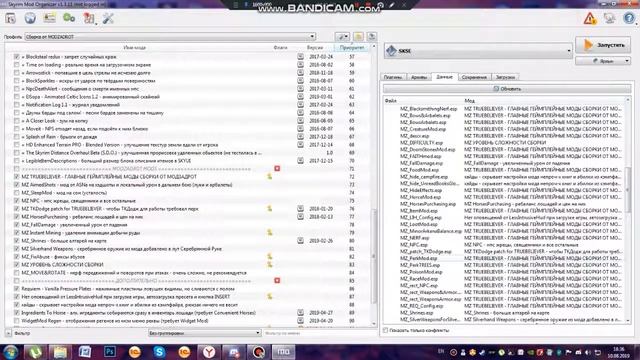640x360 pixels.
Task: Click the red flag on ДОПОЛНИТЕЛЬНО separator
Action: [x=277, y=281]
